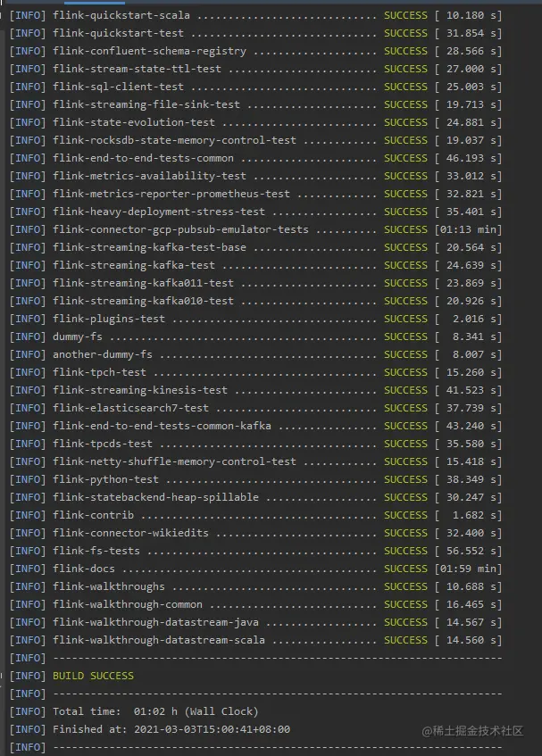The width and height of the screenshot is (542, 756).
Task: Click the 01:59 min duration value
Action: [x=468, y=569]
